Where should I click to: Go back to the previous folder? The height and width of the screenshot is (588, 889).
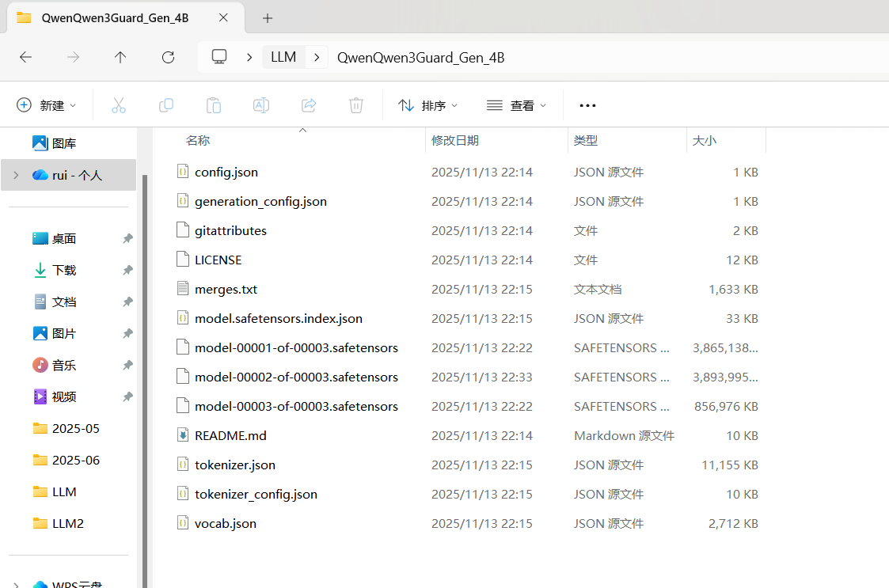[x=25, y=57]
